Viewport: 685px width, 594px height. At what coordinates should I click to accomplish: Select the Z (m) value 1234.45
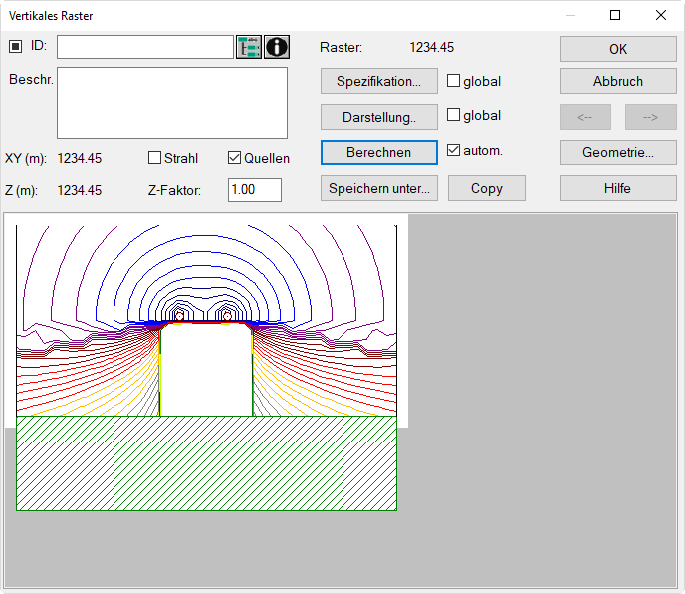click(x=80, y=190)
